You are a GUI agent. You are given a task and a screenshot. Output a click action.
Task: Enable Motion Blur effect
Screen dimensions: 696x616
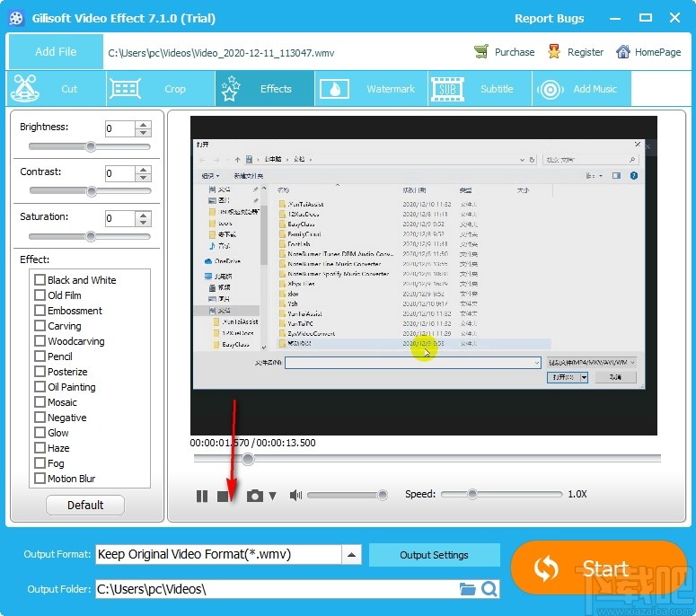coord(40,479)
